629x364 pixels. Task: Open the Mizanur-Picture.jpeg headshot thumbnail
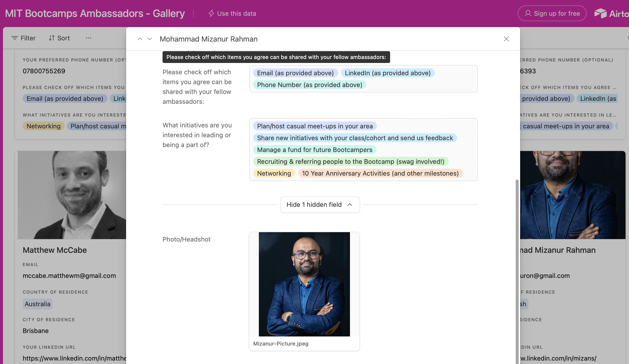[304, 284]
